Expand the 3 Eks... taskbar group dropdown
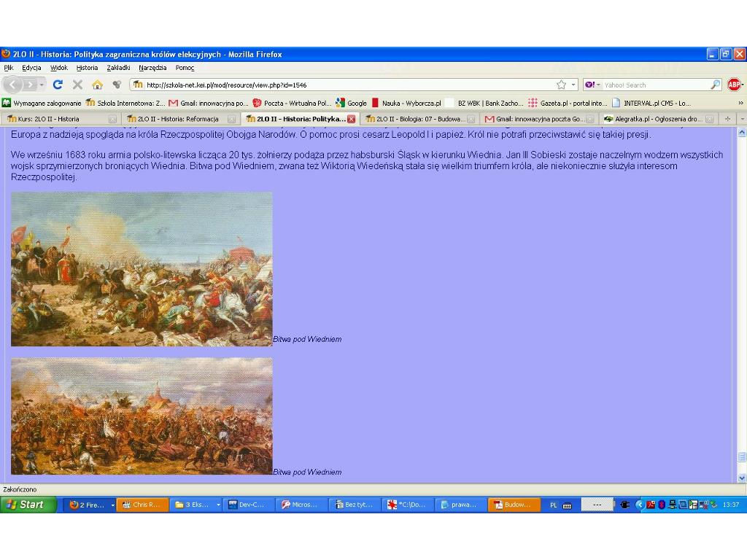The height and width of the screenshot is (560, 747). click(218, 505)
